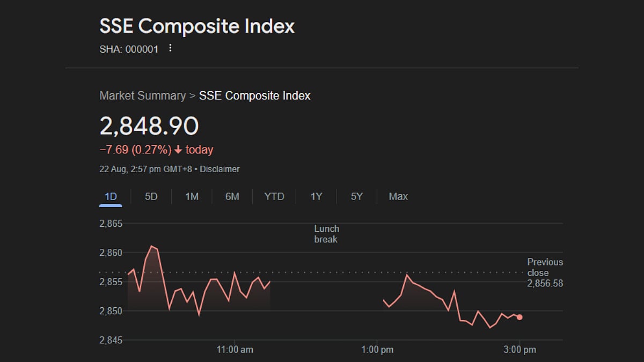Click the 11:00 am time axis label

[235, 350]
